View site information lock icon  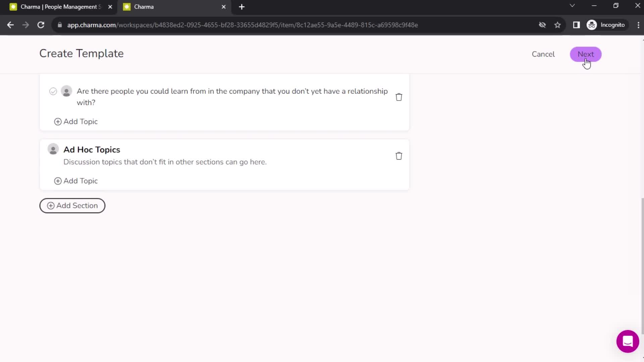tap(60, 25)
